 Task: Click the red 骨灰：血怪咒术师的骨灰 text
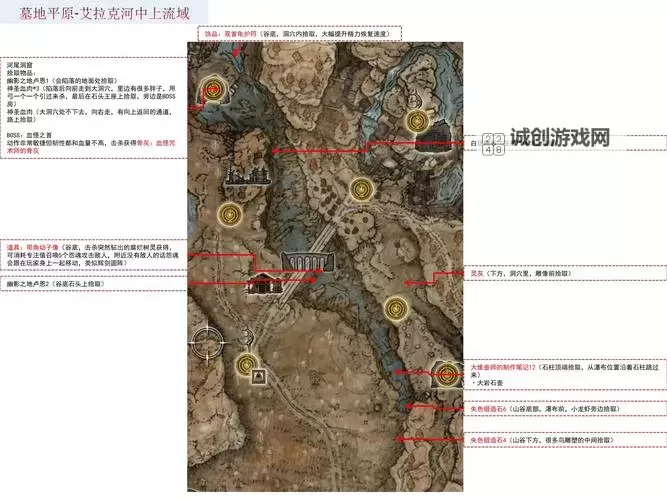point(91,147)
